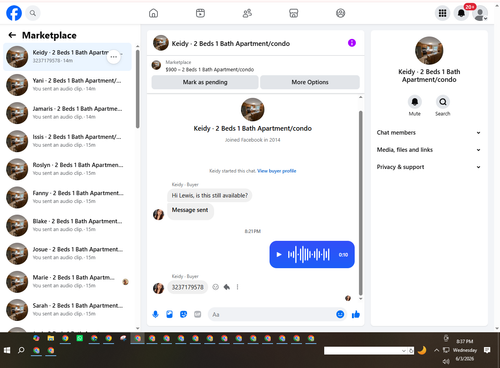Open Jamaris conversation
This screenshot has height=368, width=500.
coord(68,113)
